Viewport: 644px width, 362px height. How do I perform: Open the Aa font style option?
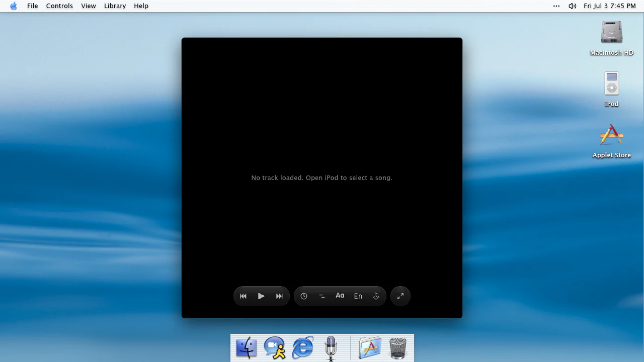(340, 296)
